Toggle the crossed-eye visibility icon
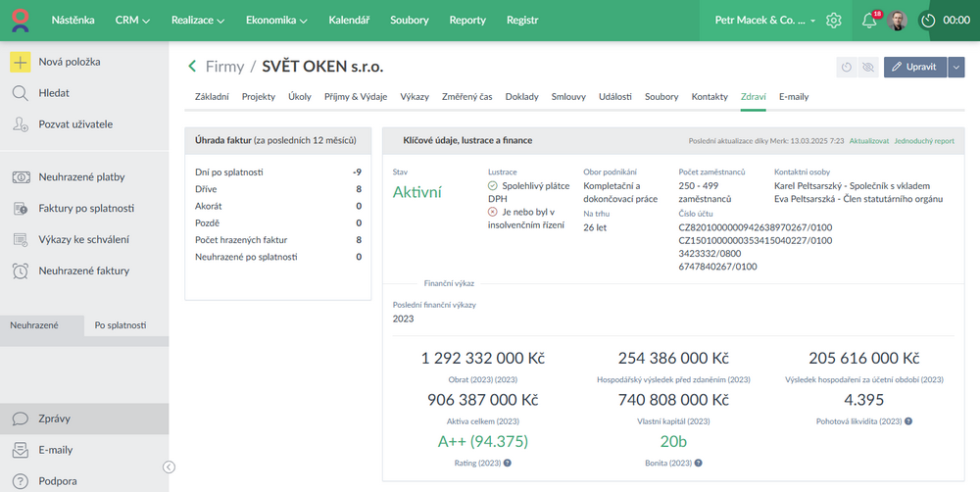Screen dimensions: 980x492 click(x=867, y=68)
